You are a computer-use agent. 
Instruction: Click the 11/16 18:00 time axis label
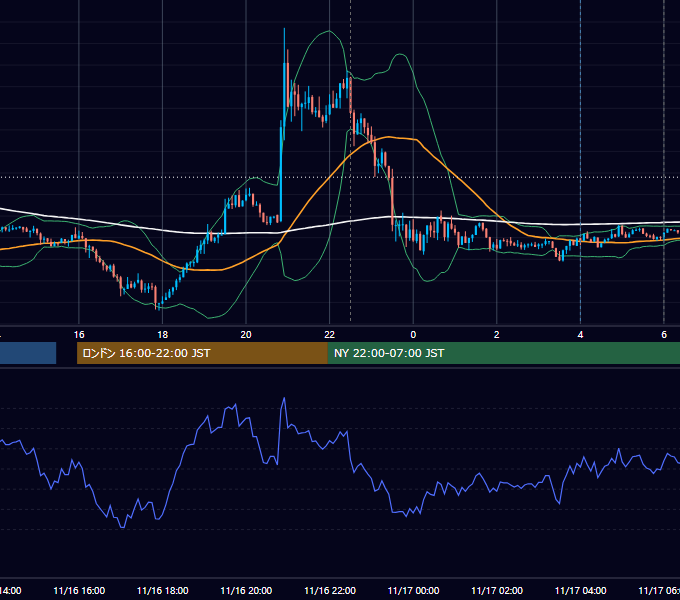click(163, 590)
